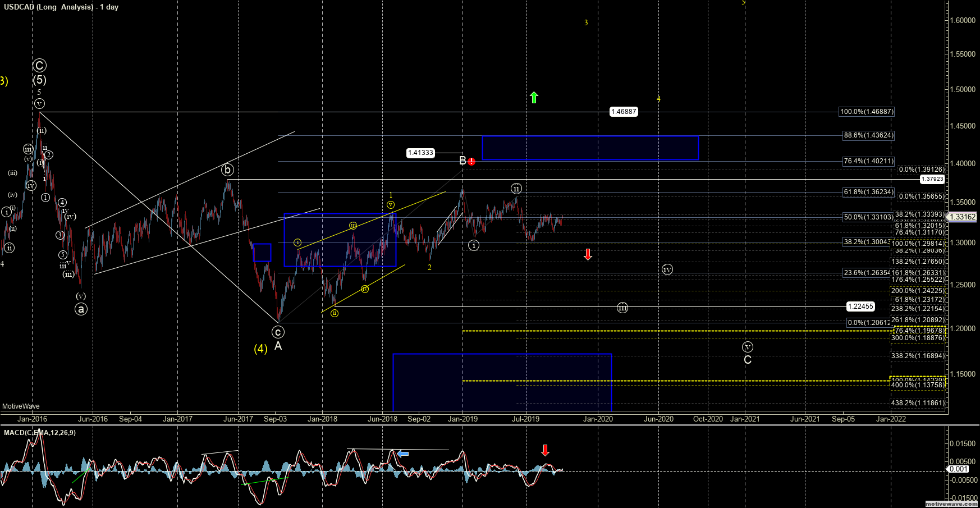Select the 61.8%(1.36234) Fibonacci label
Image resolution: width=980 pixels, height=508 pixels.
(868, 192)
